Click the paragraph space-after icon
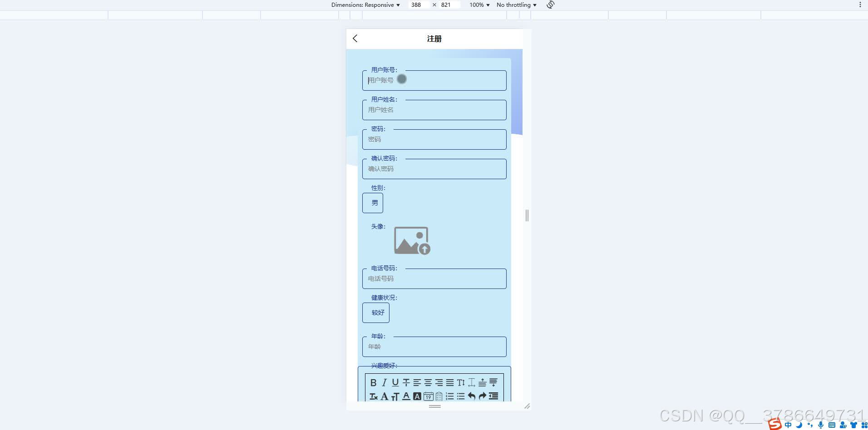868x430 pixels. (x=493, y=383)
